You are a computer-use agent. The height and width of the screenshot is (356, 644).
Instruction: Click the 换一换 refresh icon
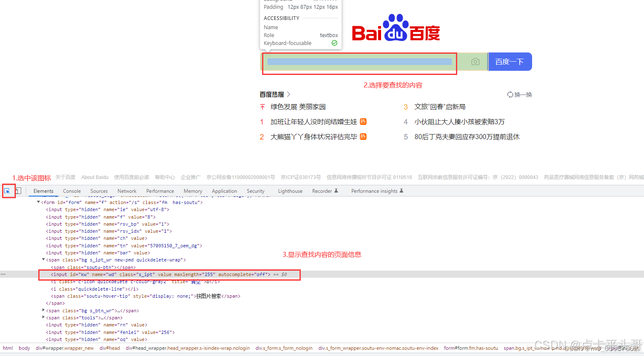pyautogui.click(x=510, y=95)
